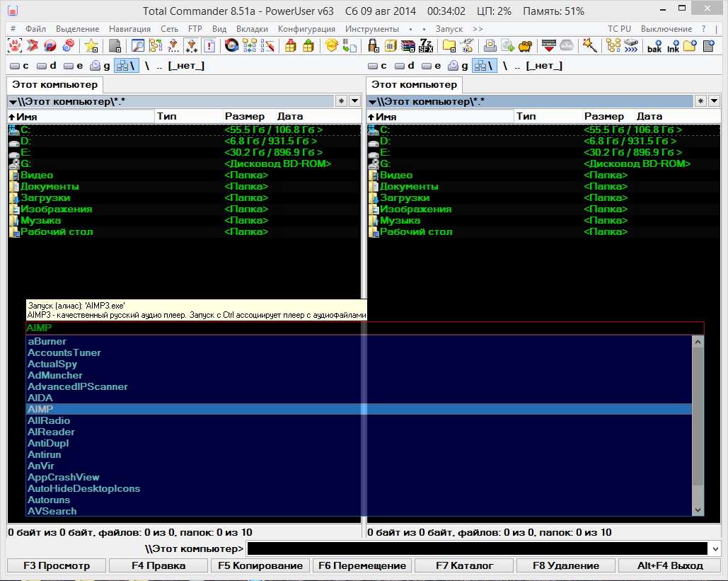Click the unpack box with green up arrow
The width and height of the screenshot is (728, 581).
[308, 45]
